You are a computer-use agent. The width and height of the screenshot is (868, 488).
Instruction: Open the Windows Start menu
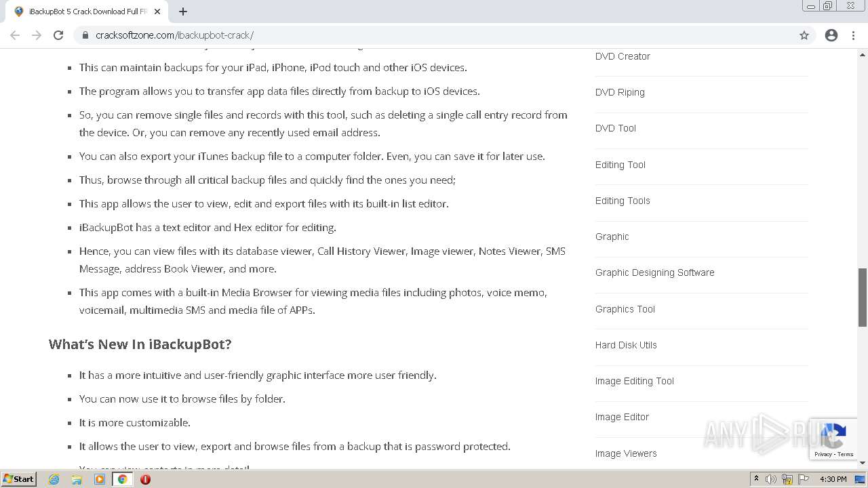(x=18, y=479)
